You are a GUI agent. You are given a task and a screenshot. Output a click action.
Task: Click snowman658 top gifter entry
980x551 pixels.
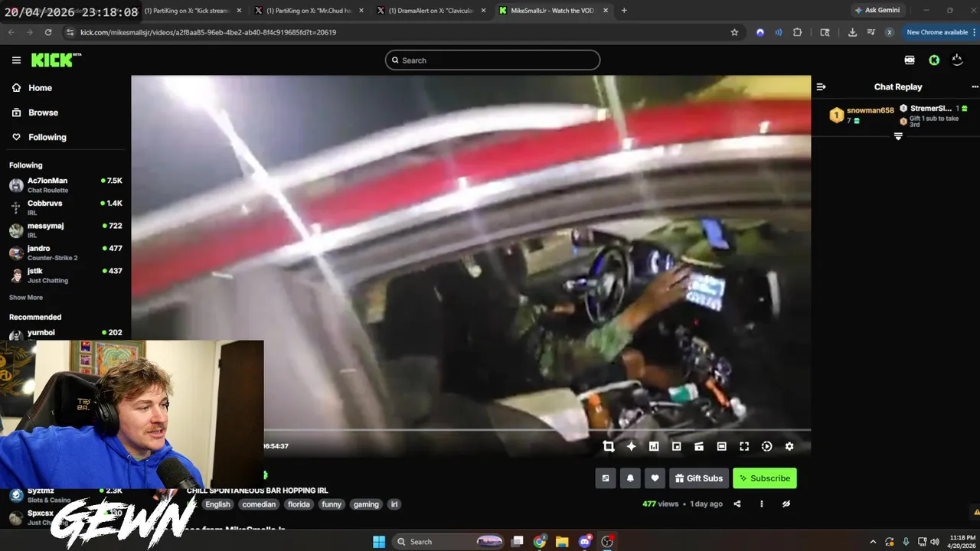click(x=862, y=115)
